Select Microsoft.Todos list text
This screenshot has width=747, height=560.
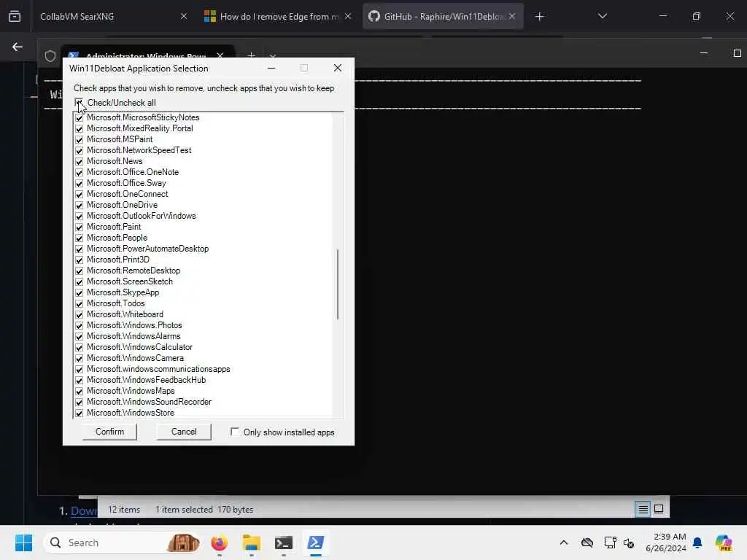(x=116, y=304)
